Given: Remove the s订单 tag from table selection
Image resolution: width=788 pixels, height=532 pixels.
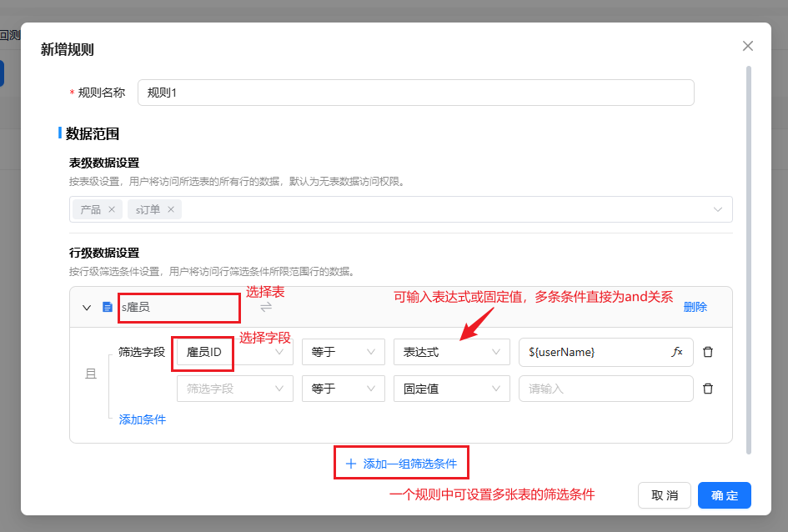Looking at the screenshot, I should click(171, 209).
